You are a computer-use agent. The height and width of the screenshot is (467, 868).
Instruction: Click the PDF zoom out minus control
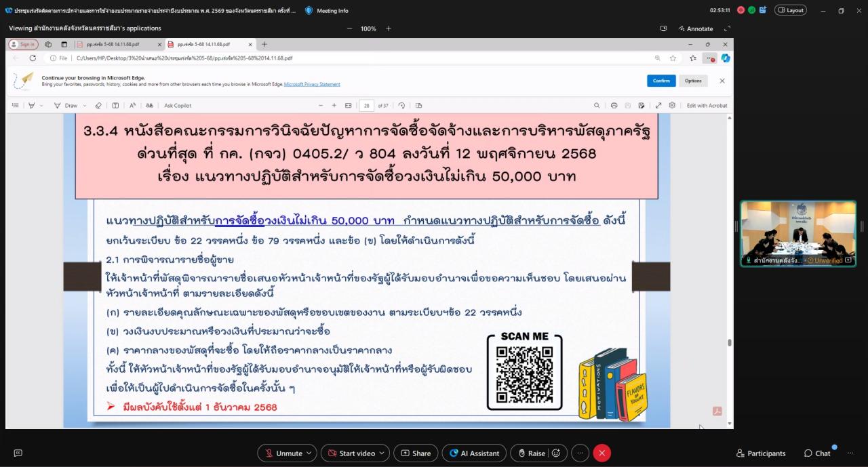321,105
